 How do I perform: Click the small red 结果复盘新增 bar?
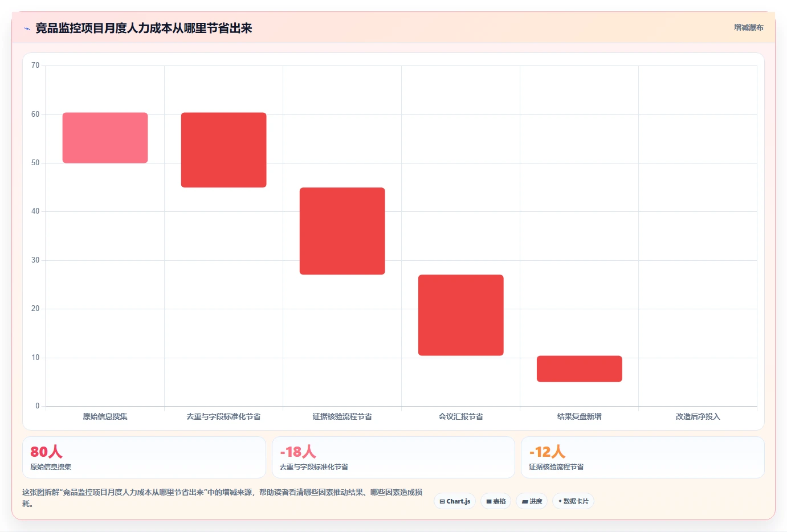click(580, 369)
